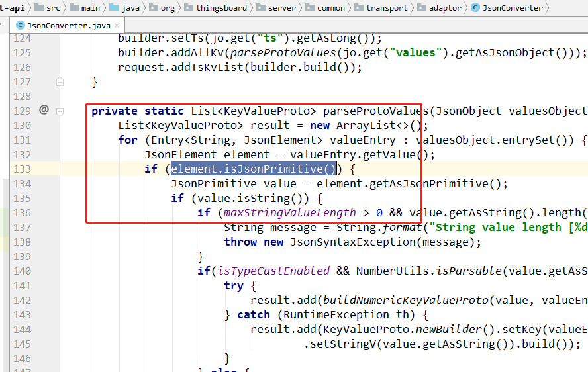588x372 pixels.
Task: Click setStringV on line 145
Action: 343,344
